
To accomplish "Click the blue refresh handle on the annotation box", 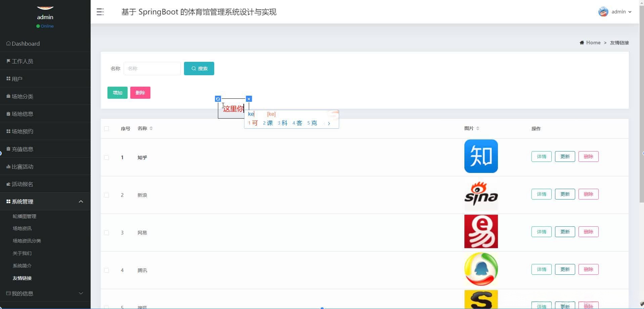I will (x=218, y=99).
